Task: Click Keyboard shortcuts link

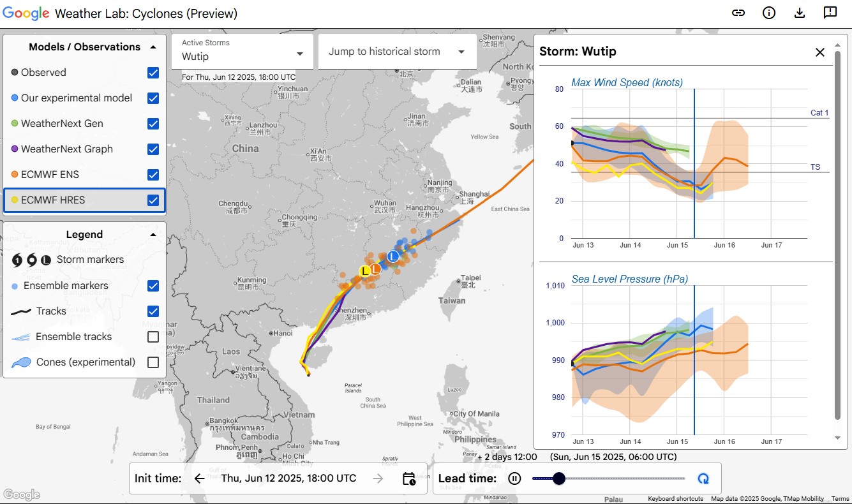Action: click(x=675, y=499)
